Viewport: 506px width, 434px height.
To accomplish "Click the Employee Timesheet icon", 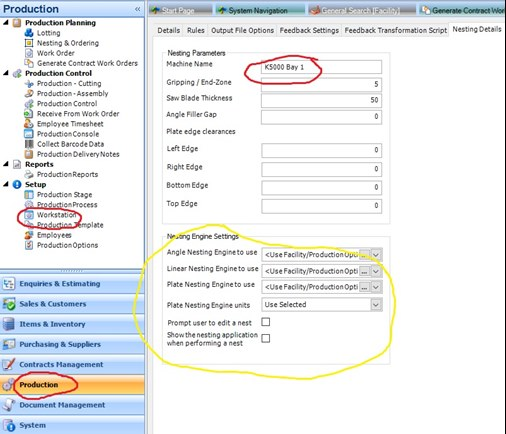I will [29, 124].
